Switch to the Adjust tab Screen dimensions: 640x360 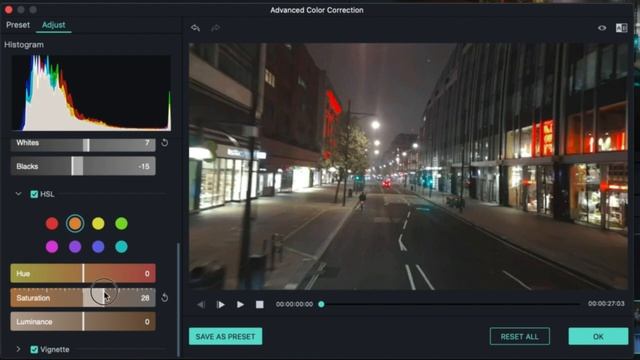pyautogui.click(x=53, y=25)
